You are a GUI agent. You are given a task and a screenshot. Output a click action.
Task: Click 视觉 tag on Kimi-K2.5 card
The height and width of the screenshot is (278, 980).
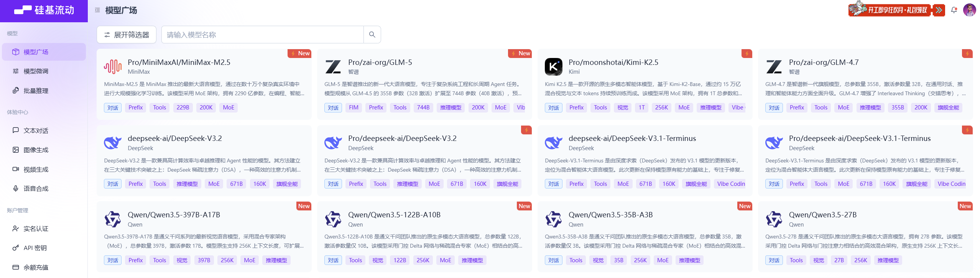(623, 108)
